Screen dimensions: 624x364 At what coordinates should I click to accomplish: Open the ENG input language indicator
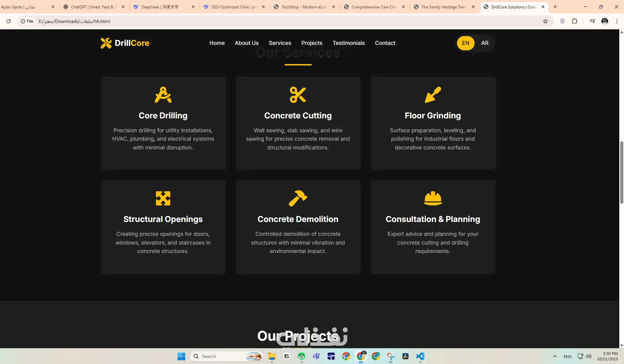[x=568, y=357]
